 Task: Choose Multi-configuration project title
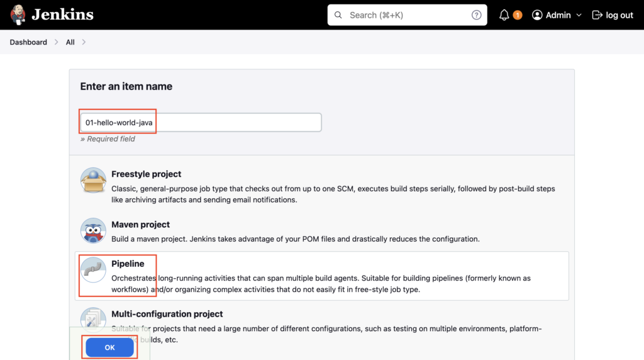point(167,313)
